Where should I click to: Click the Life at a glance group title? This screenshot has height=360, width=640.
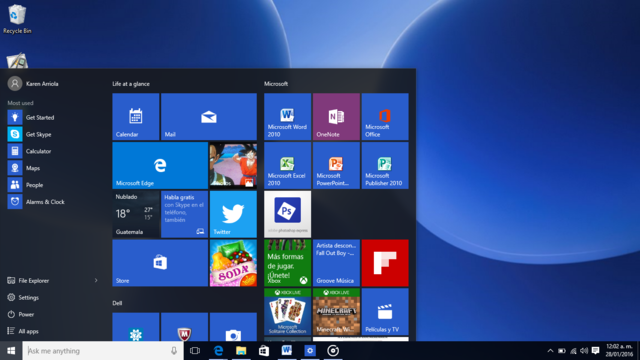[x=131, y=84]
